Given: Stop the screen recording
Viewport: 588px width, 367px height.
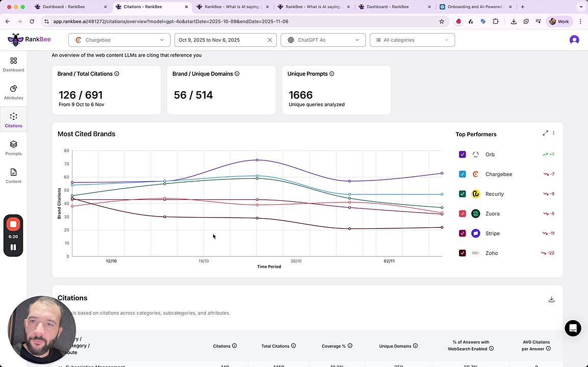Looking at the screenshot, I should tap(13, 224).
